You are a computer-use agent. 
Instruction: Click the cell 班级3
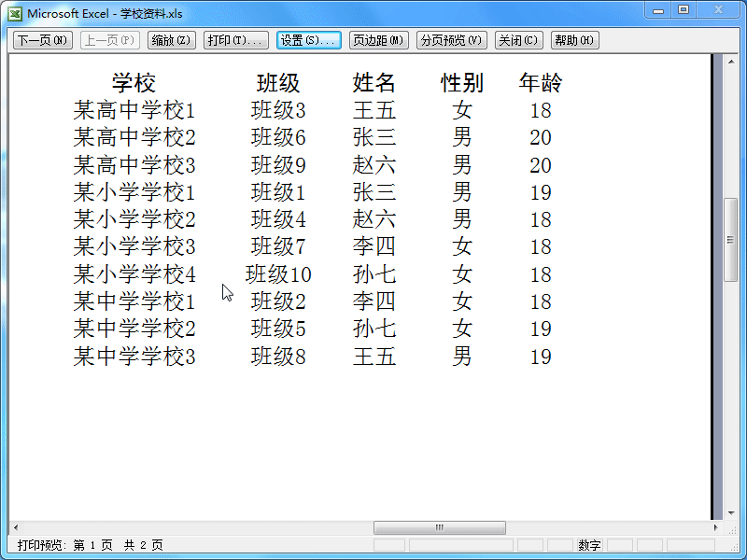(x=278, y=110)
